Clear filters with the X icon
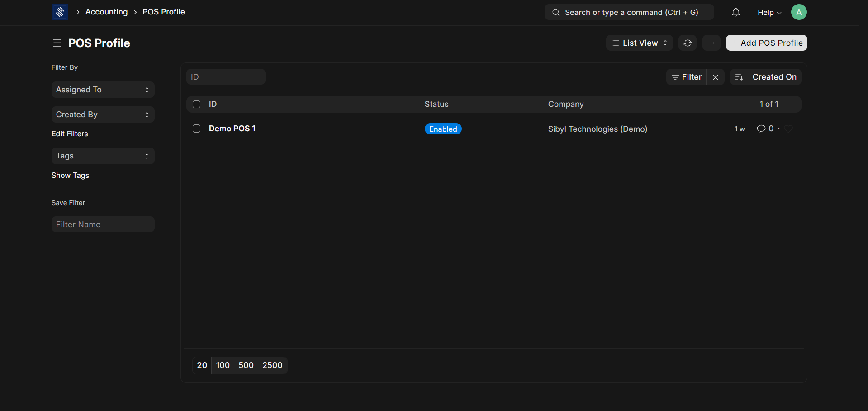Image resolution: width=868 pixels, height=411 pixels. [x=715, y=77]
